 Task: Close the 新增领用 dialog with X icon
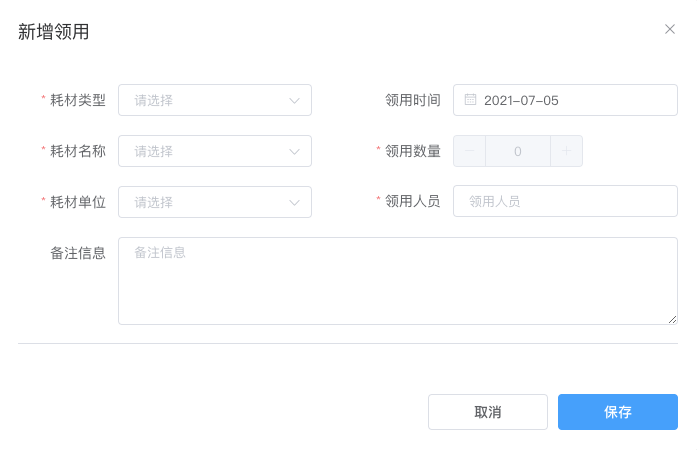tap(669, 29)
